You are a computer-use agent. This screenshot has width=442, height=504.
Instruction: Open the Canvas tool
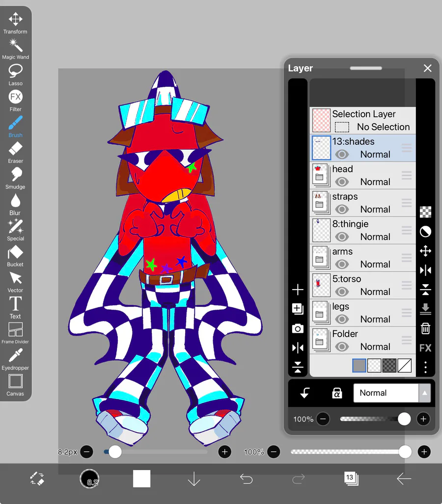click(15, 385)
